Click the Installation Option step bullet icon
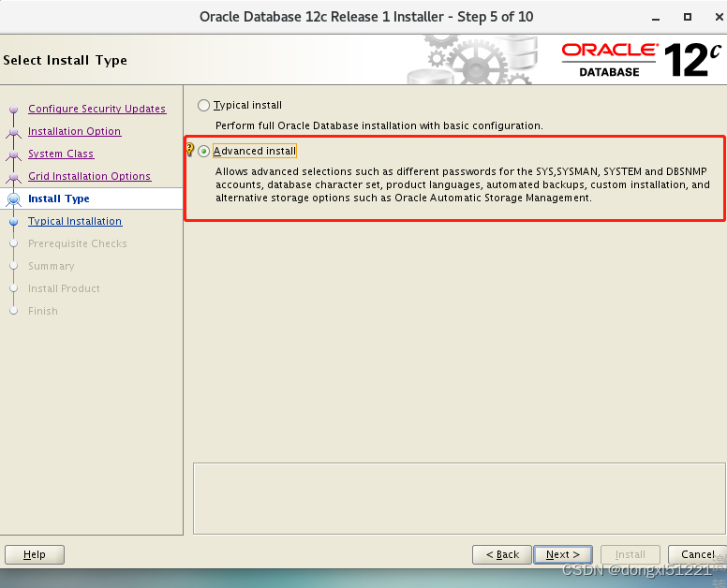Viewport: 727px width, 588px height. (14, 132)
